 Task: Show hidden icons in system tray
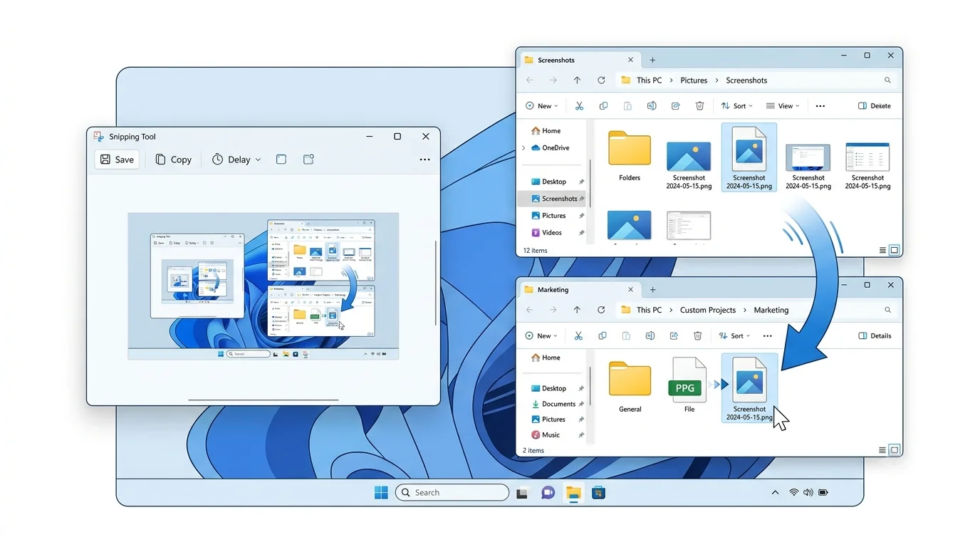pos(775,492)
